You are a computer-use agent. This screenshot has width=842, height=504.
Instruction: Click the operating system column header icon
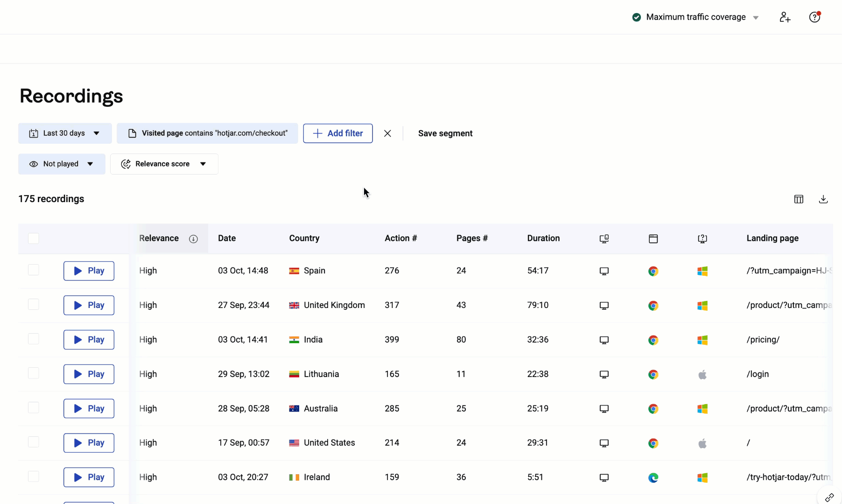pyautogui.click(x=702, y=239)
